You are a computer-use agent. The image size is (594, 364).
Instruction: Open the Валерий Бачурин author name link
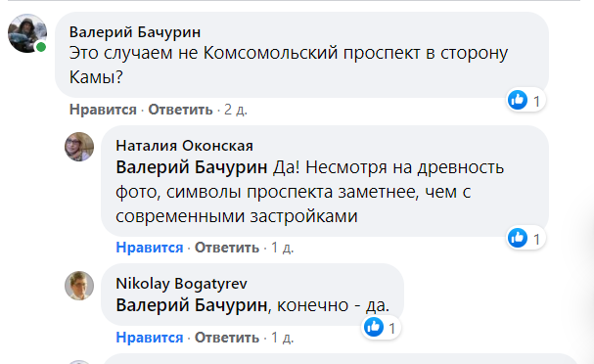(135, 32)
